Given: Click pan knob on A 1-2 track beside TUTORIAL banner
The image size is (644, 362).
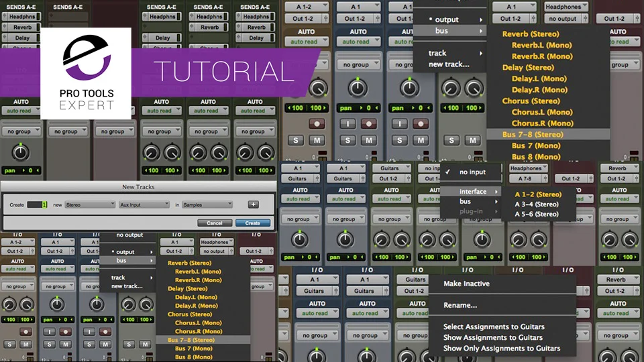Looking at the screenshot, I should pos(317,88).
